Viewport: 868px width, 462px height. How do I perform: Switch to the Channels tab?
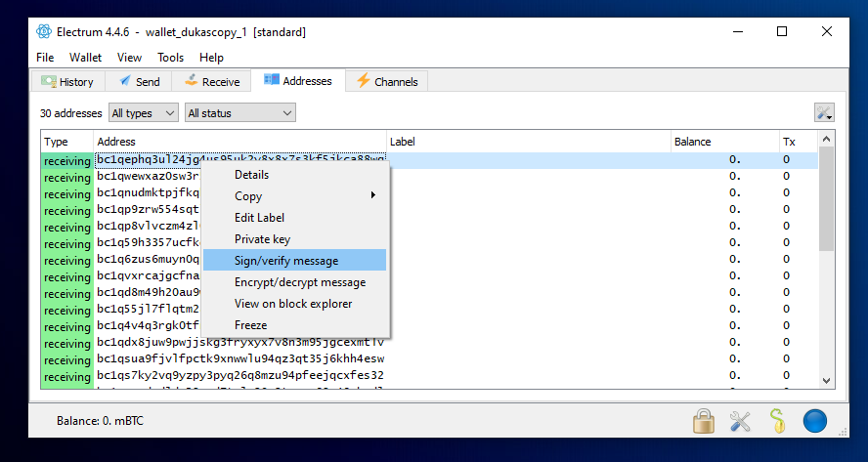387,82
